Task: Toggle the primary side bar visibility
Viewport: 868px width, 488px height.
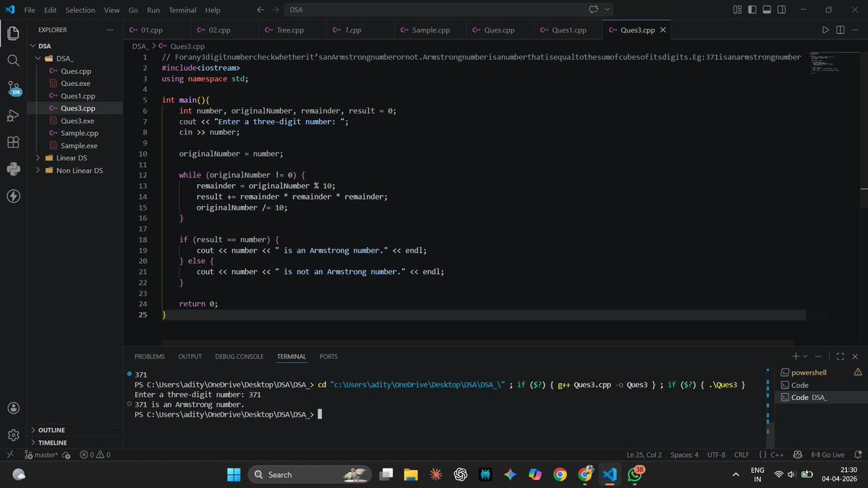Action: (752, 10)
